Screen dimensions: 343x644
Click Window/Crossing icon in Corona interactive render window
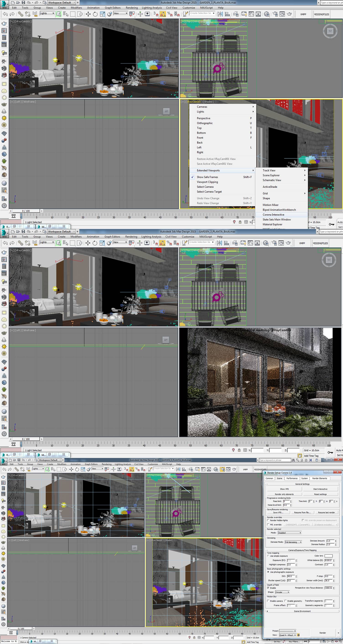(79, 243)
